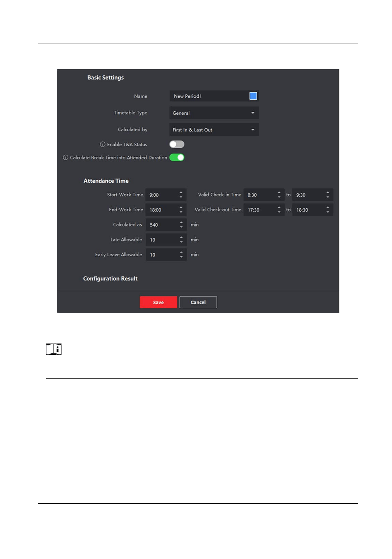The width and height of the screenshot is (392, 559).
Task: Click the Save button
Action: tap(158, 302)
